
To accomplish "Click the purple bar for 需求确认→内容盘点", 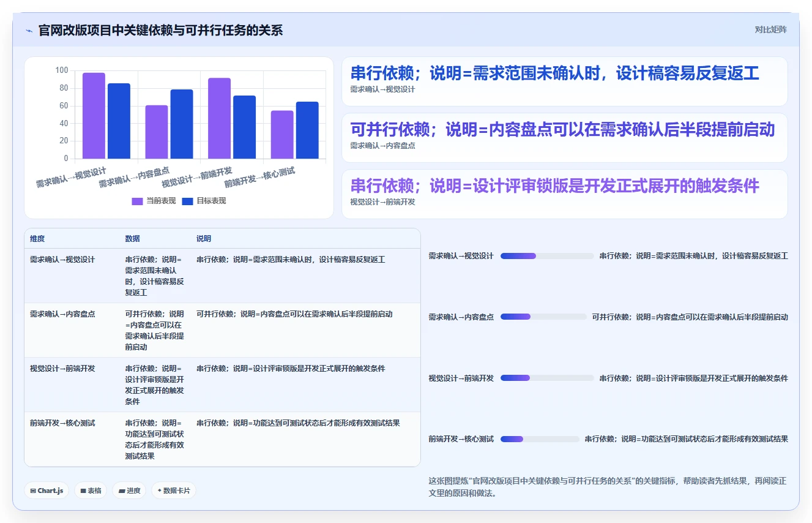I will tap(157, 132).
